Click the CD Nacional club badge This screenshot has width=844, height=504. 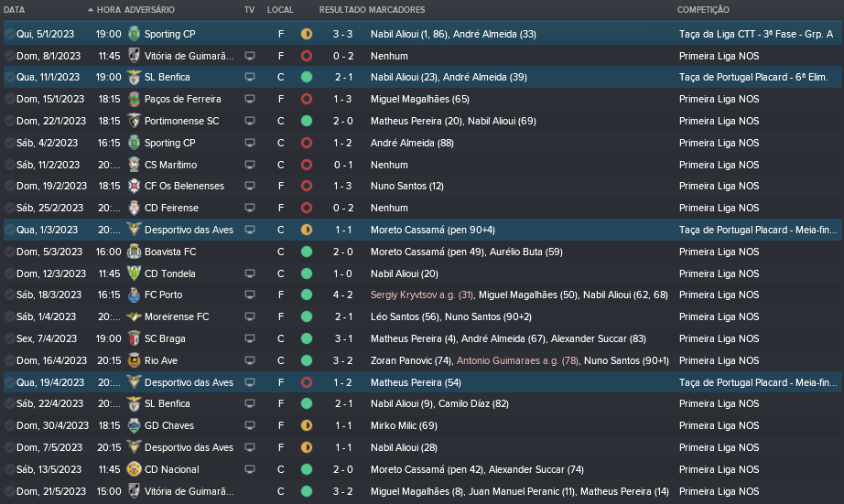(135, 469)
